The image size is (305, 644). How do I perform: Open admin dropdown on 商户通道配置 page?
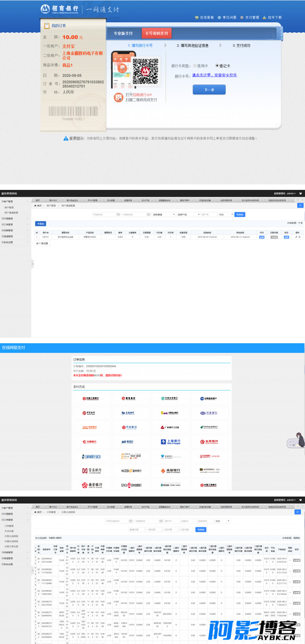291,193
